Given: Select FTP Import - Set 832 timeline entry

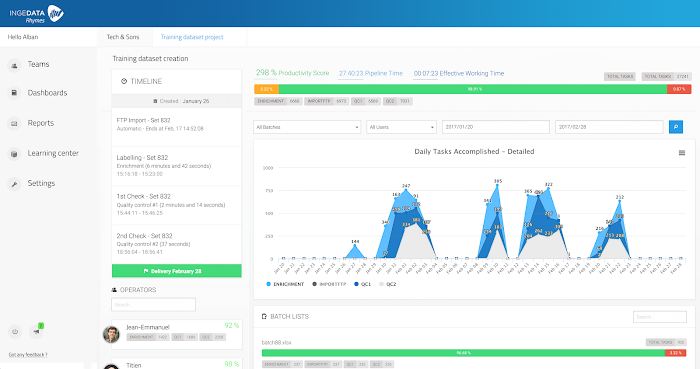Looking at the screenshot, I should tap(177, 127).
